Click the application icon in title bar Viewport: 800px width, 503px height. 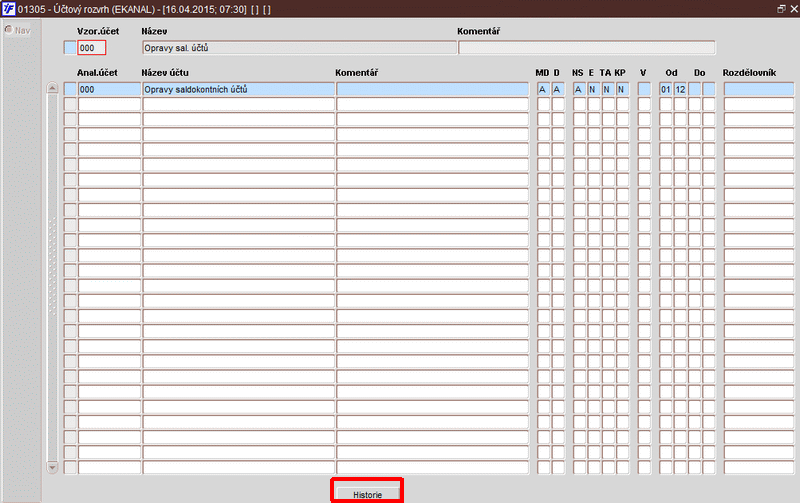pos(8,9)
